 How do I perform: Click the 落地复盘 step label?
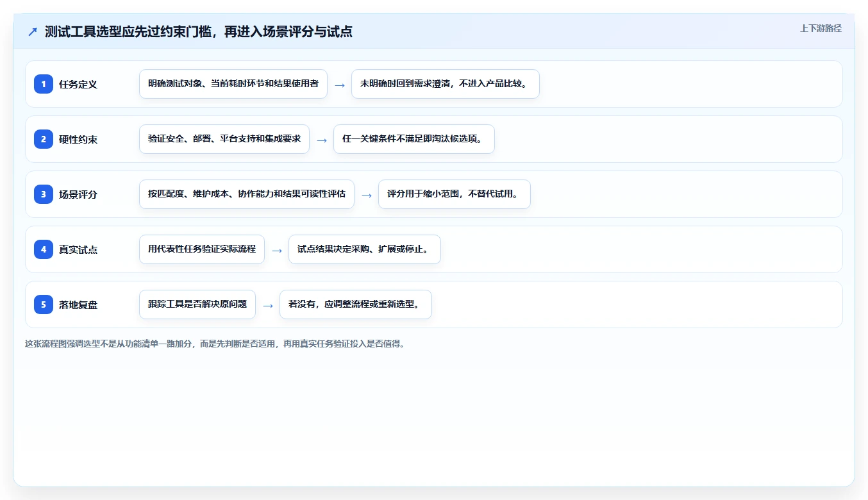click(78, 304)
